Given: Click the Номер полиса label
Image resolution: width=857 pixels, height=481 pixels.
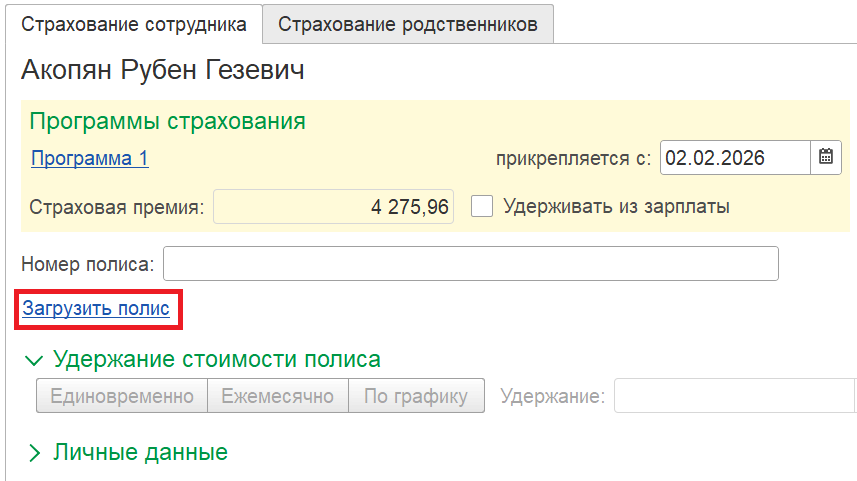Looking at the screenshot, I should (88, 264).
